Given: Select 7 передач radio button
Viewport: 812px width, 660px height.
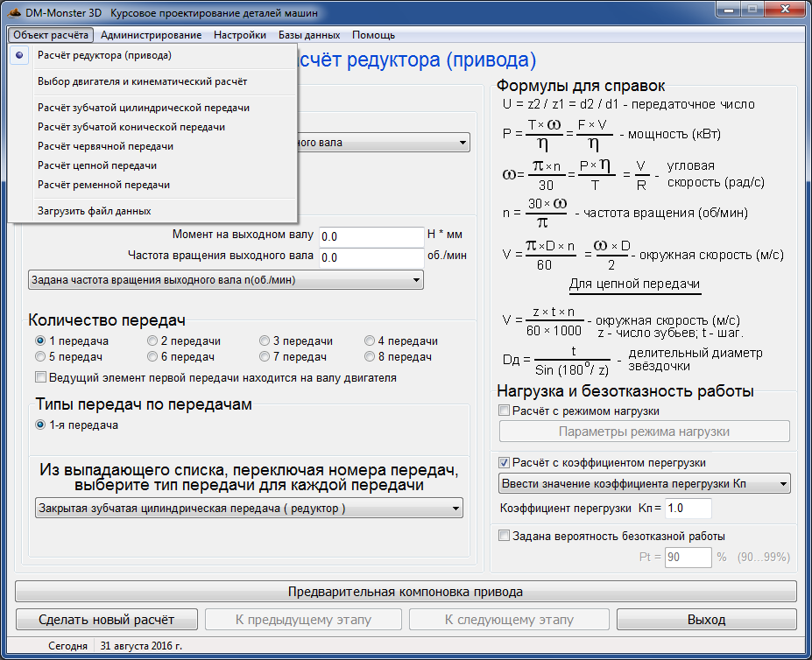Looking at the screenshot, I should (x=265, y=356).
